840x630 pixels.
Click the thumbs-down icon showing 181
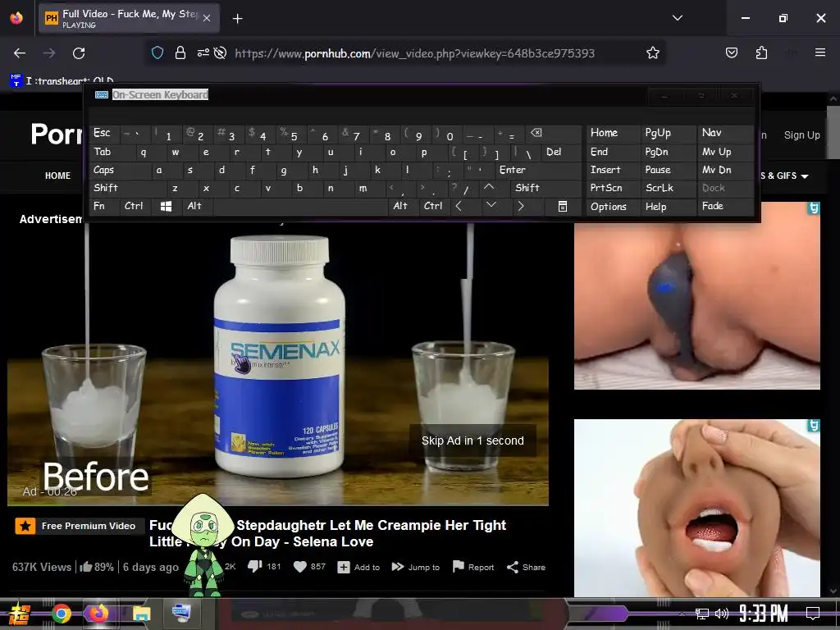coord(254,566)
